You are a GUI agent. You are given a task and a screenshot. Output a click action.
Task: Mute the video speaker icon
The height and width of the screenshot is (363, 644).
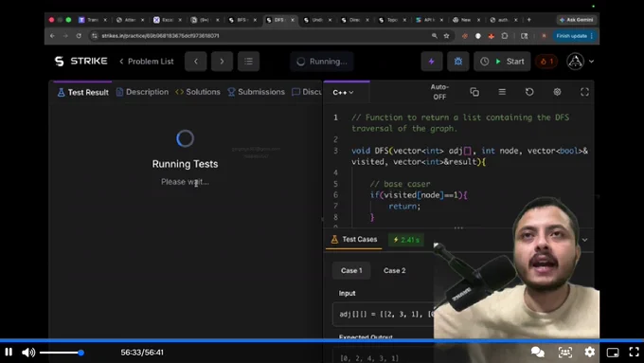tap(27, 353)
